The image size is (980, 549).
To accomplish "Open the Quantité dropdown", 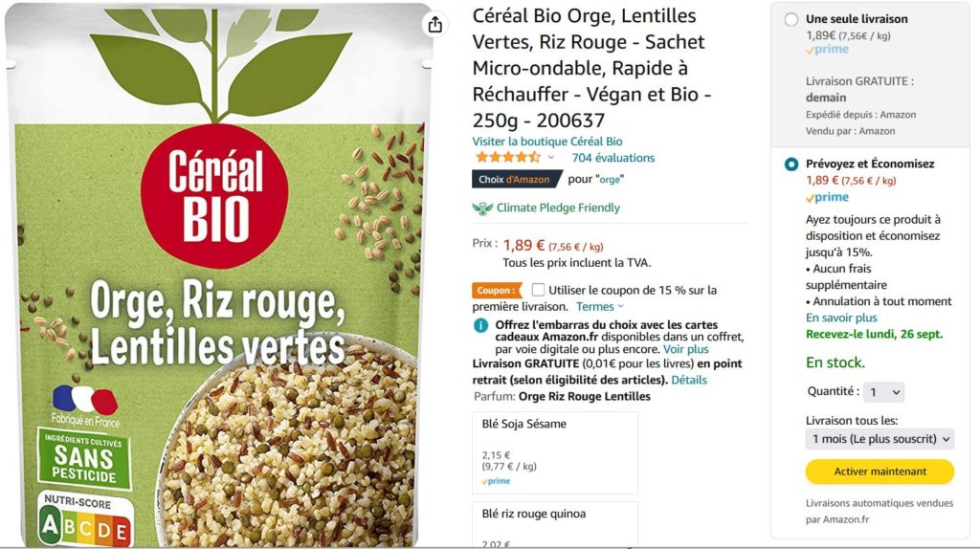I will tap(883, 392).
